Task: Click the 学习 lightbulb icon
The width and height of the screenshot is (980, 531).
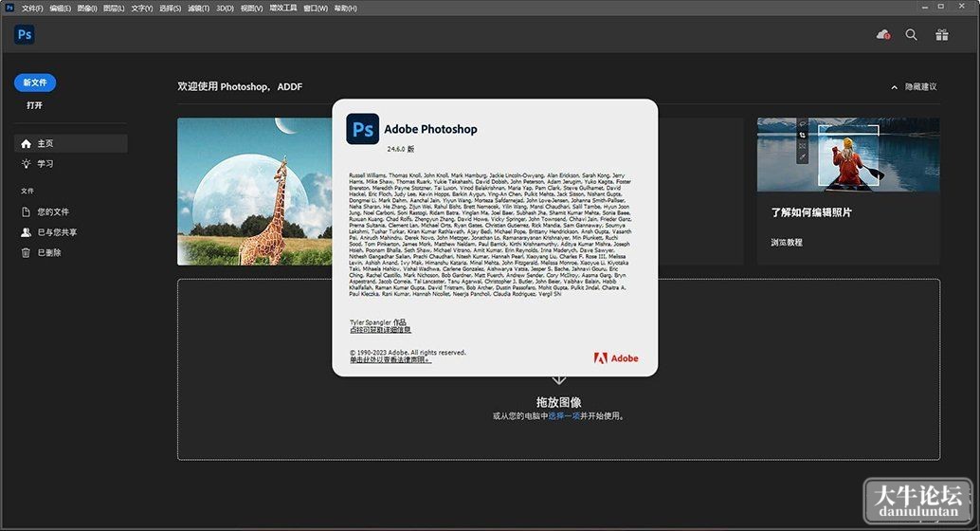Action: (26, 164)
